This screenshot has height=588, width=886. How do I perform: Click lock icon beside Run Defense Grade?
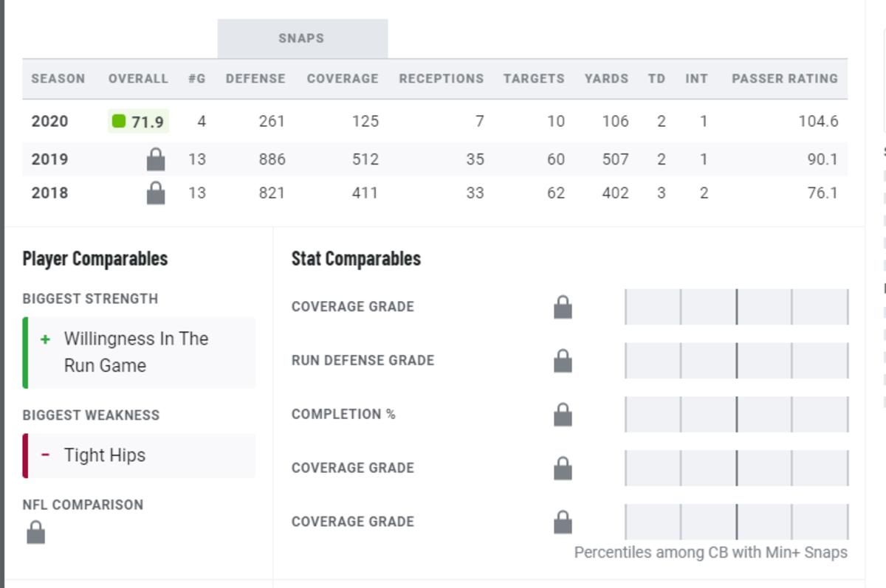point(563,361)
